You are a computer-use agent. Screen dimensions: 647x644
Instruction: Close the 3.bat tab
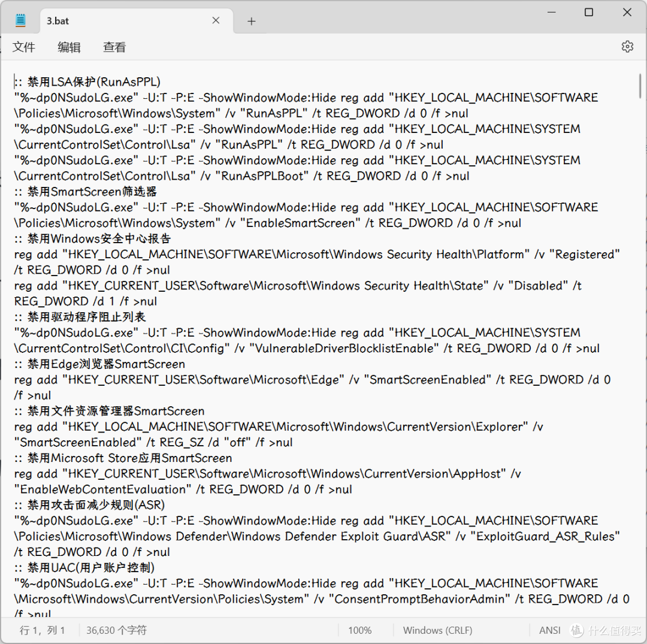click(x=216, y=20)
